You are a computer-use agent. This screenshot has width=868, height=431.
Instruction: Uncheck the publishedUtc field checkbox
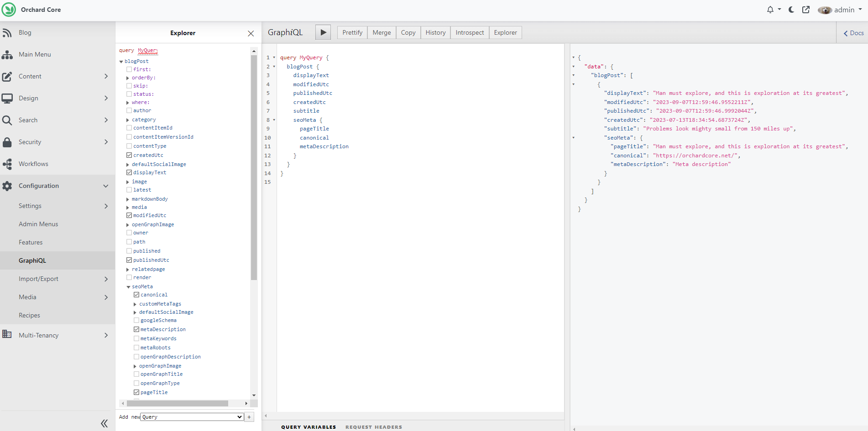point(129,260)
